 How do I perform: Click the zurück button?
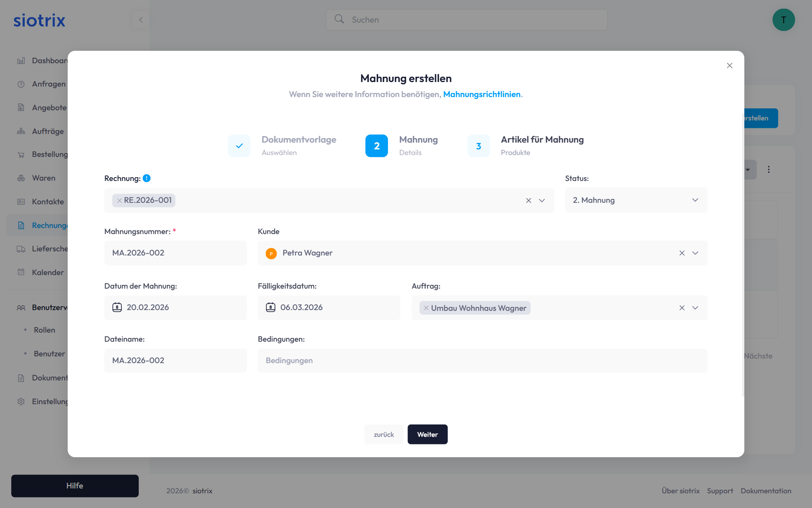click(383, 435)
